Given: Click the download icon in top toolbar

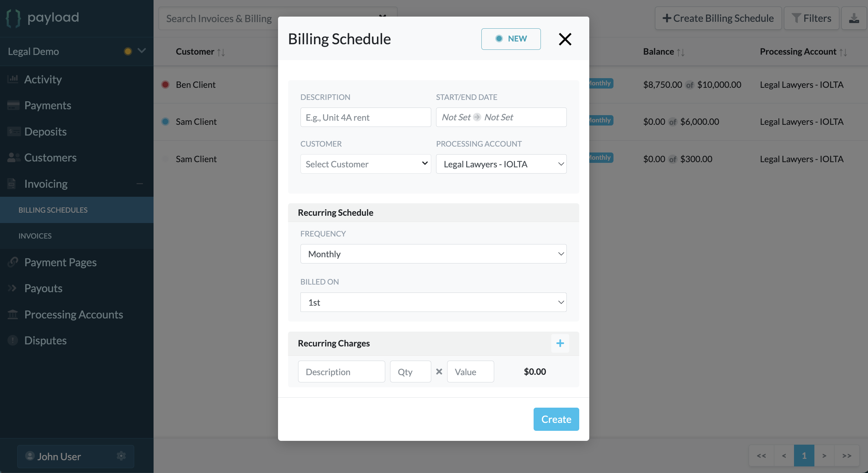Looking at the screenshot, I should tap(854, 18).
